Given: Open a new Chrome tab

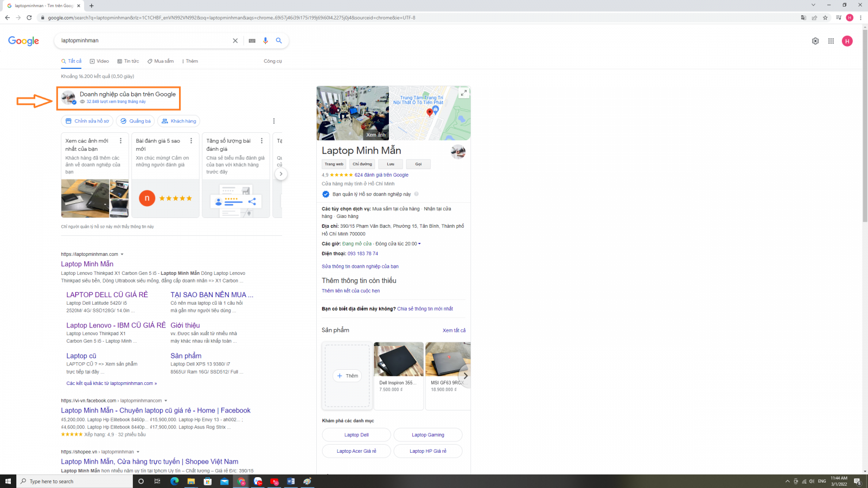Looking at the screenshot, I should [x=91, y=5].
